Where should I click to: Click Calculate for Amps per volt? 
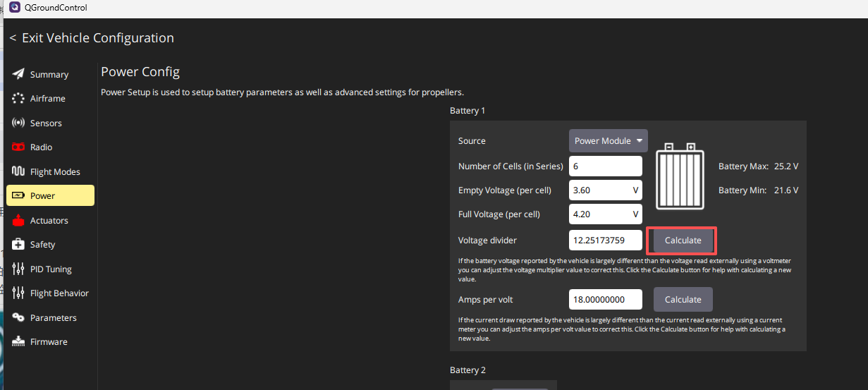pos(683,299)
